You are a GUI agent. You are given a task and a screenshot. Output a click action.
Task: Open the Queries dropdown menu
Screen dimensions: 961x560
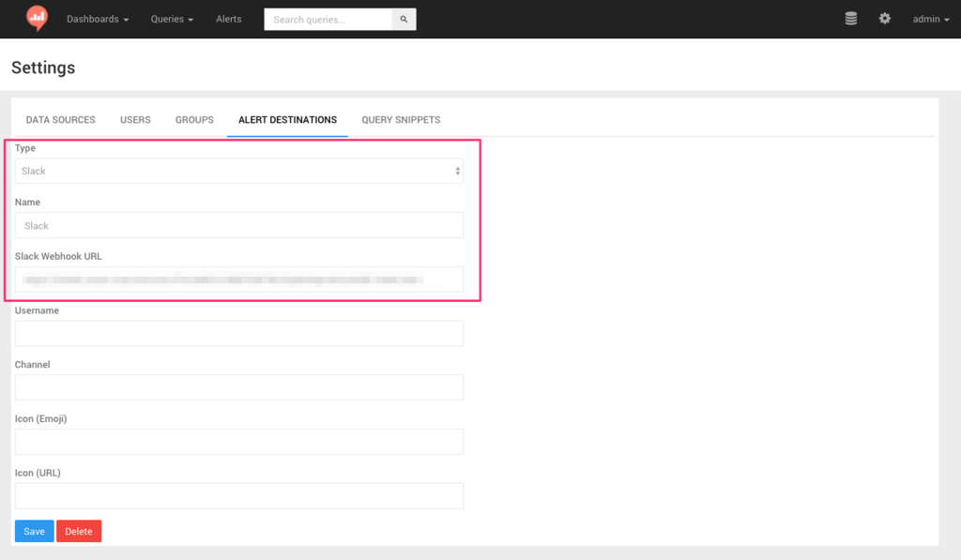(x=172, y=19)
